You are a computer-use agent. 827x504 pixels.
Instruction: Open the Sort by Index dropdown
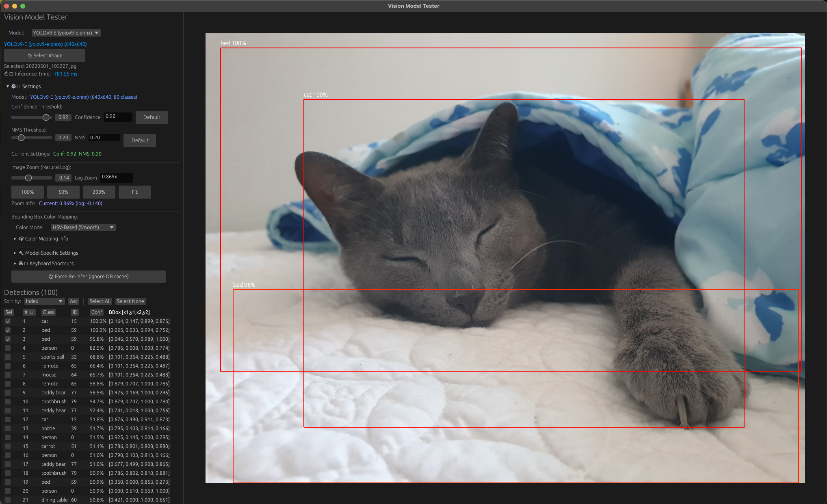tap(44, 301)
